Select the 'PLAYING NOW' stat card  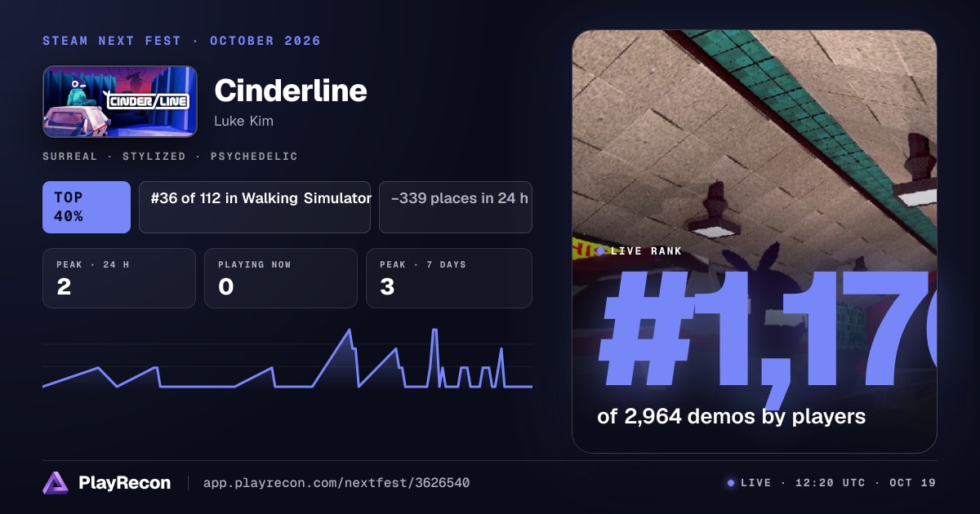tap(281, 278)
